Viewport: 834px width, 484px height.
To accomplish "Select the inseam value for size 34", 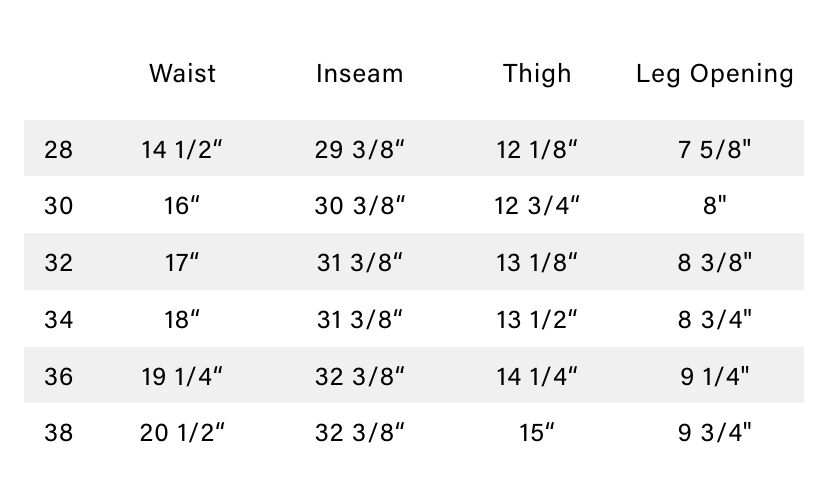I will click(360, 320).
